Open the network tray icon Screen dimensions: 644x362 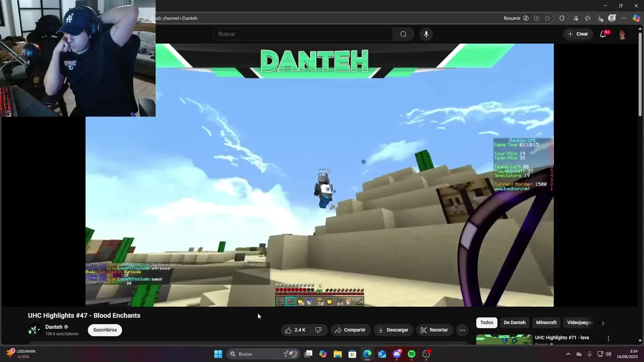(600, 354)
